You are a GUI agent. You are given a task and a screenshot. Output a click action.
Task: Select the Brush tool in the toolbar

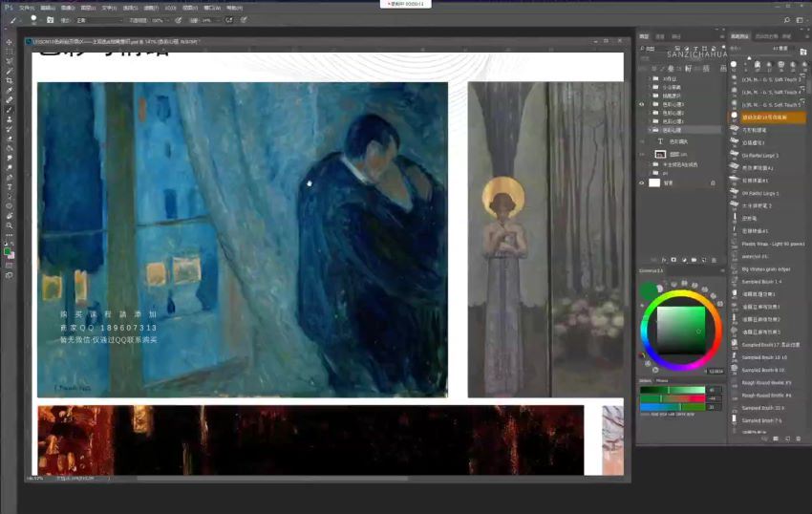9,109
